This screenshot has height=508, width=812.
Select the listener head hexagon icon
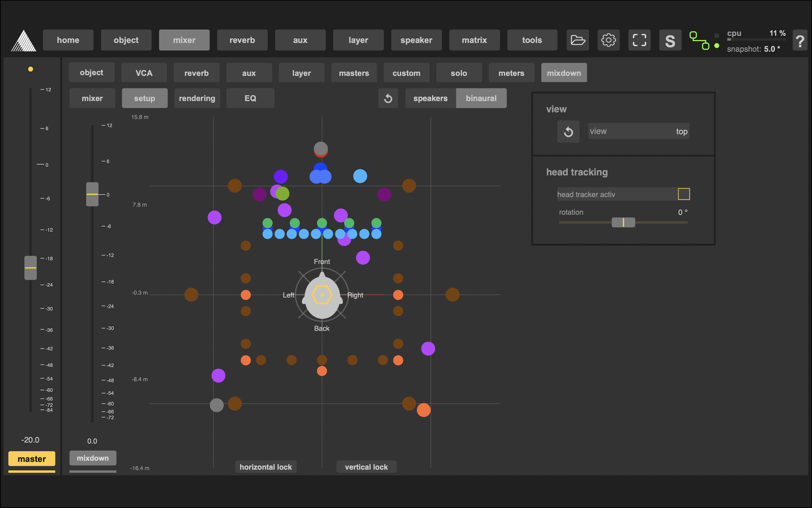[322, 295]
